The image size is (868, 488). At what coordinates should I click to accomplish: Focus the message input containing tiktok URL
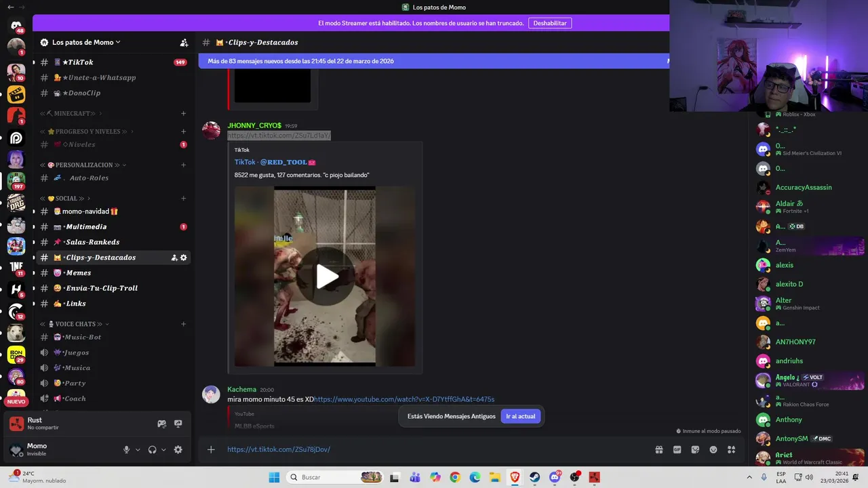pos(434,449)
